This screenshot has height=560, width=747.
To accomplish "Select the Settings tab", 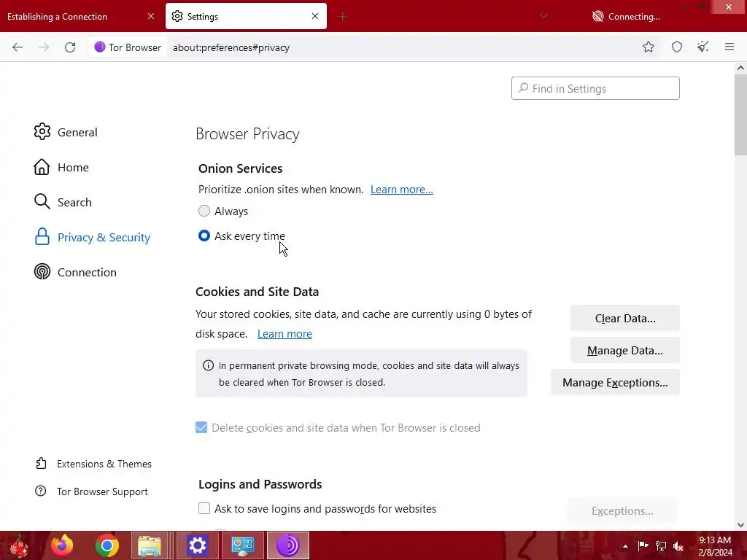I will pos(247,16).
